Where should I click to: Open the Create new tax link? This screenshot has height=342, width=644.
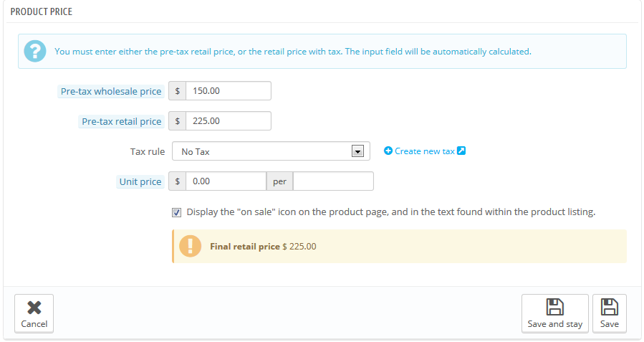tap(424, 151)
